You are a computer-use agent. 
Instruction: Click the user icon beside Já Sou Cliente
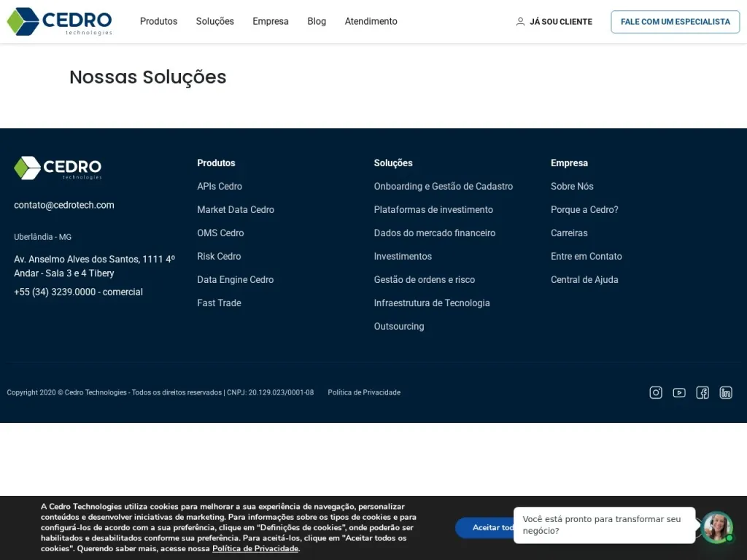[x=520, y=21]
